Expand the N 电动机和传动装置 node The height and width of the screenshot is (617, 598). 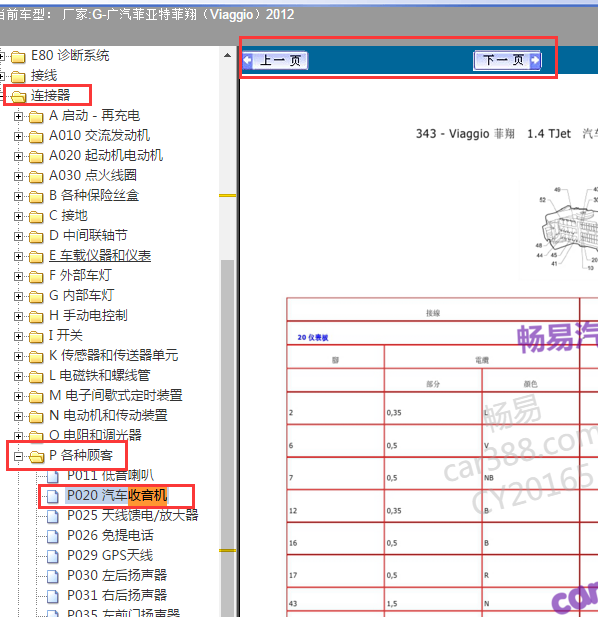(18, 416)
